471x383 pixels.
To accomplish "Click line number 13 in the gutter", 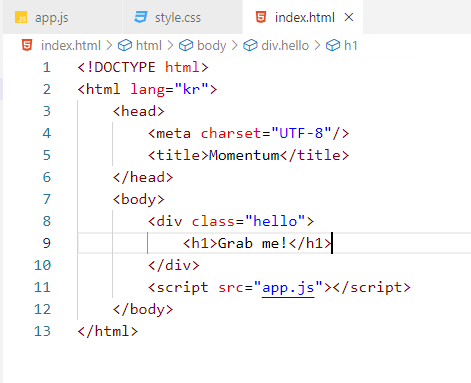I will click(42, 331).
